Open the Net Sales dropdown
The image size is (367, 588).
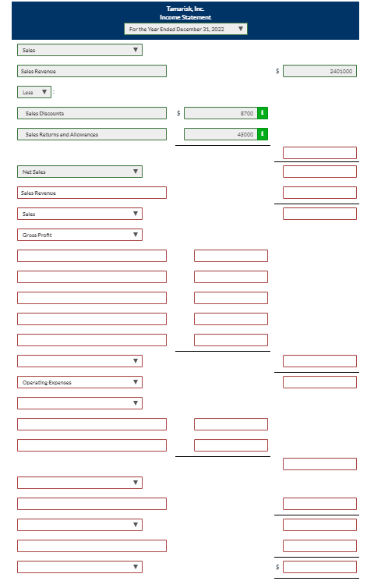click(79, 172)
